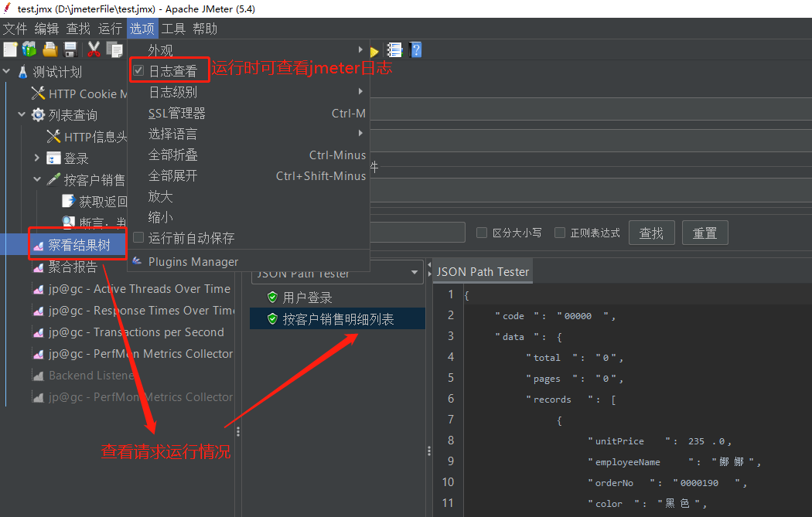This screenshot has width=812, height=517.
Task: Open the 编辑 menu
Action: [46, 29]
